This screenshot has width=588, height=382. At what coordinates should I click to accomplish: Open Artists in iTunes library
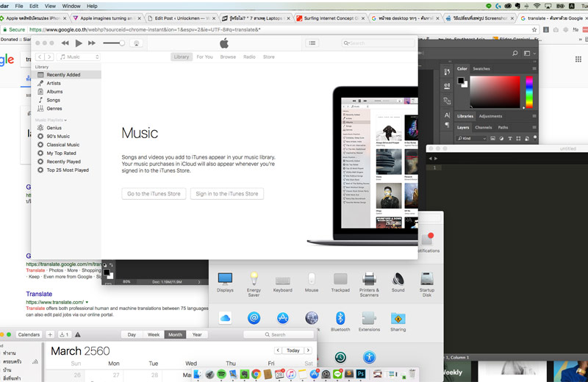click(66, 83)
